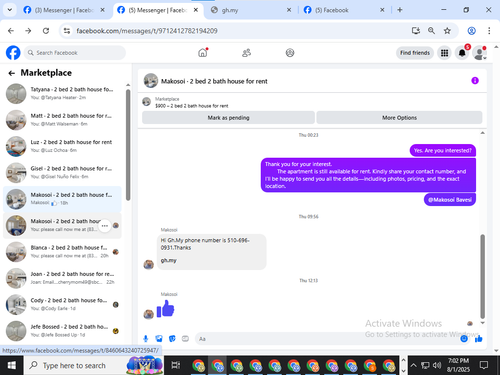Click the install app icon in address bar
The width and height of the screenshot is (500, 375).
[415, 31]
